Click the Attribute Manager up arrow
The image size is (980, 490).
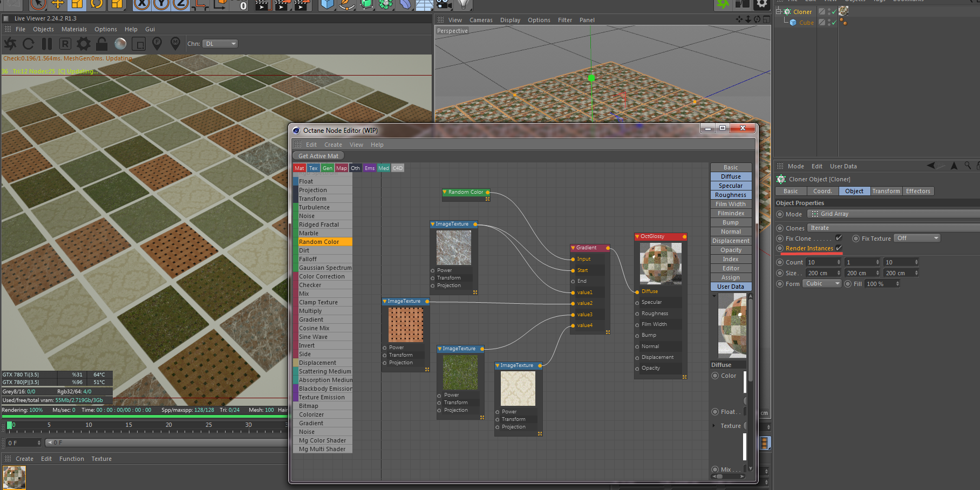(x=954, y=166)
